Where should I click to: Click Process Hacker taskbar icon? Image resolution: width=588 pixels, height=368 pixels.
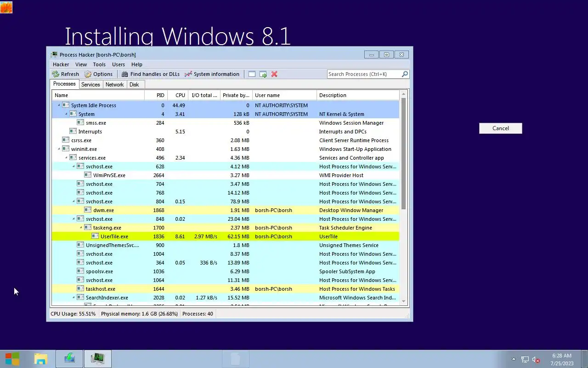98,359
